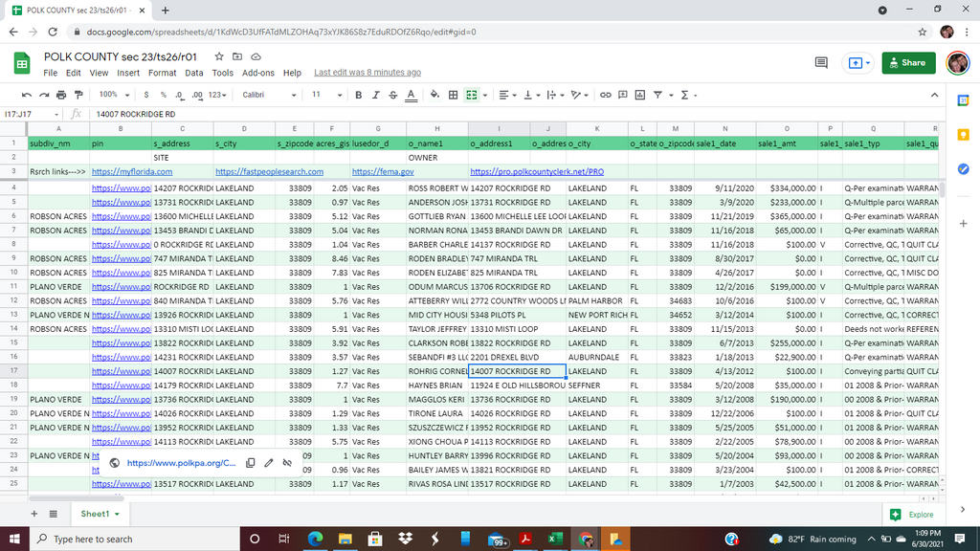Format as currency with dollar icon
The height and width of the screenshot is (551, 980).
tap(146, 95)
